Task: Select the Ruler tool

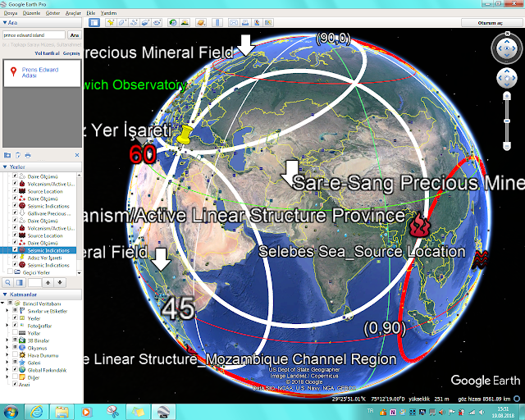Action: 217,22
